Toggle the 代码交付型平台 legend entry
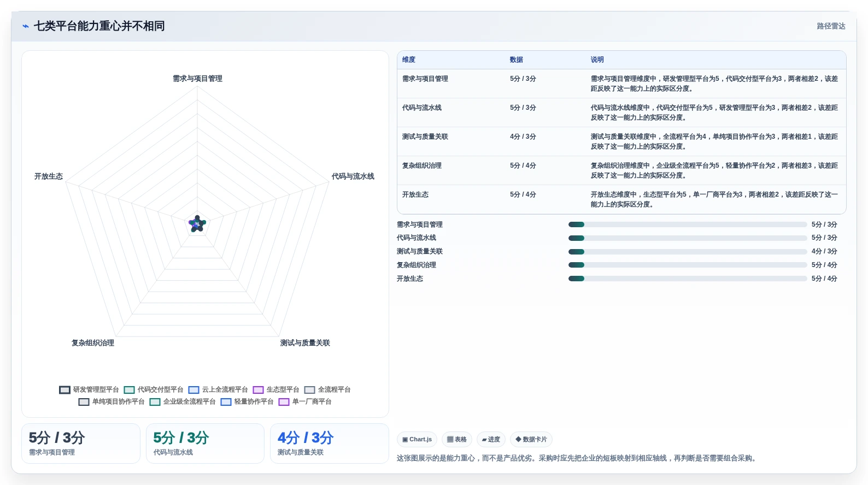 [154, 390]
